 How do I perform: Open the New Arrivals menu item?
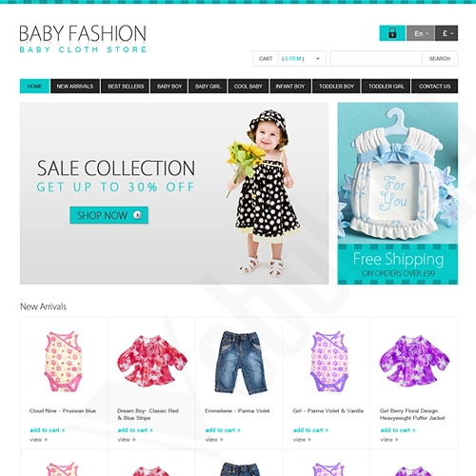75,86
